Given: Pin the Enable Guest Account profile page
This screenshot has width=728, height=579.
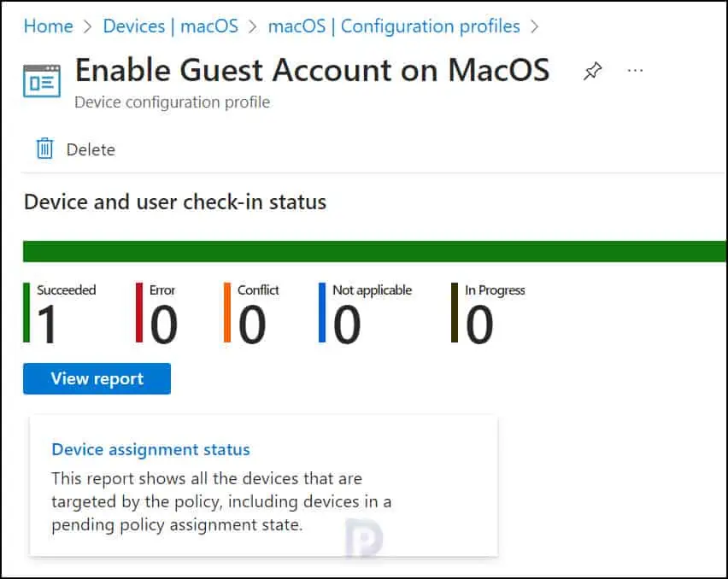Looking at the screenshot, I should [x=592, y=71].
